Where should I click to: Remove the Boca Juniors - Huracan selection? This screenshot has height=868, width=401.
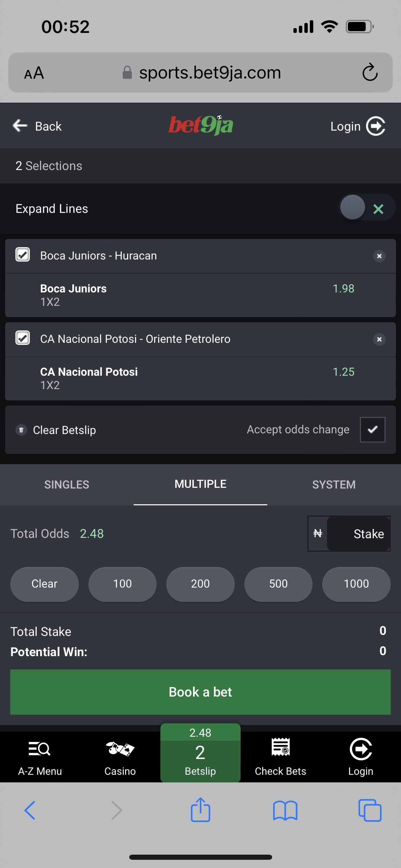379,256
